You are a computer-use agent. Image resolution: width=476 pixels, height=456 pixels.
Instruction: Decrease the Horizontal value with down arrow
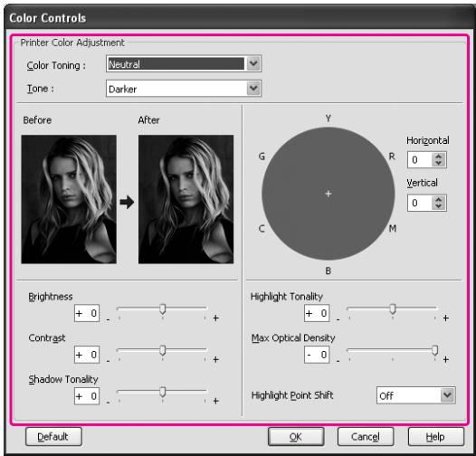click(x=438, y=164)
